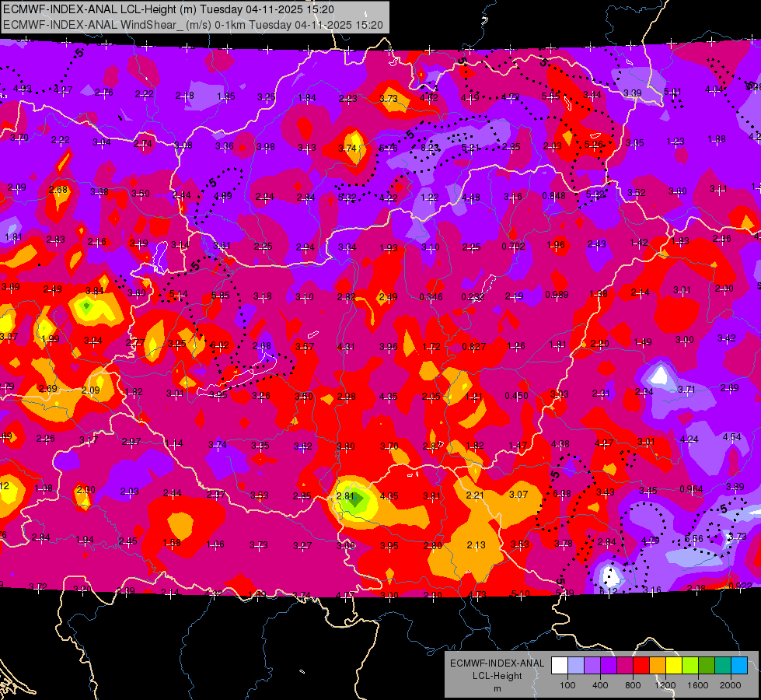
Task: Pick the wind shear value 0.827
Action: (x=474, y=346)
